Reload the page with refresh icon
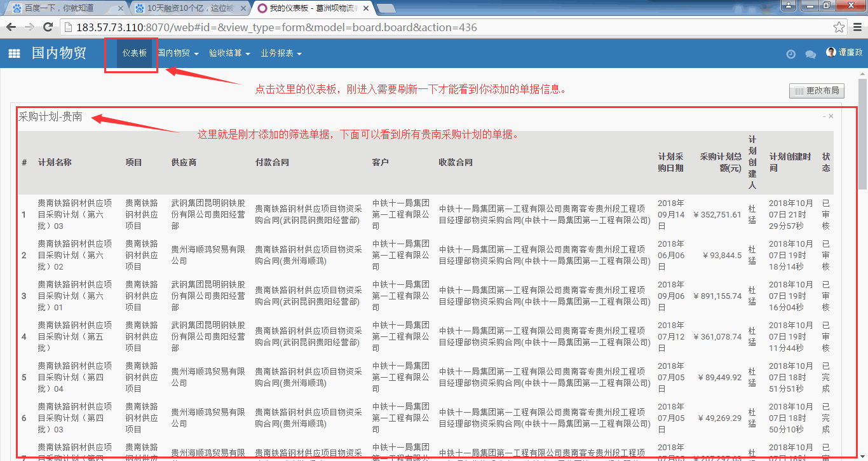Screen dimensions: 868x461 tap(48, 27)
